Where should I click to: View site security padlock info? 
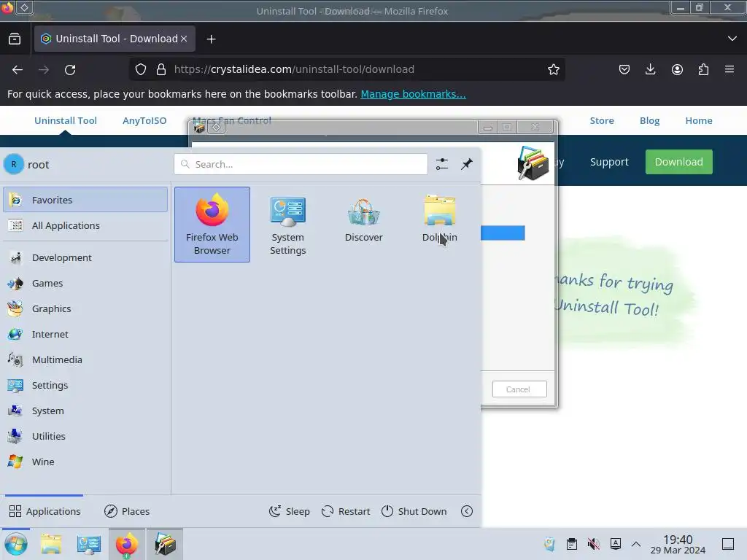(x=161, y=69)
